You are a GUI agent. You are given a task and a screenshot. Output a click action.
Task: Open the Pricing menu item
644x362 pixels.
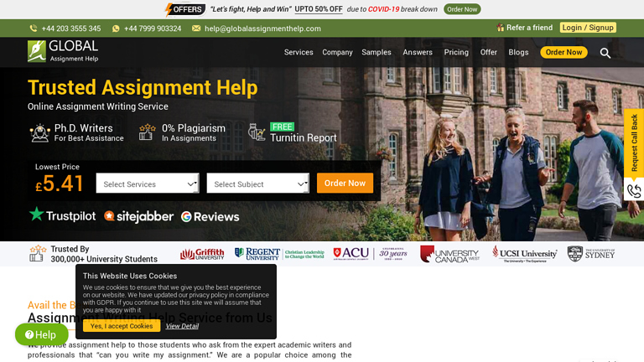(456, 52)
